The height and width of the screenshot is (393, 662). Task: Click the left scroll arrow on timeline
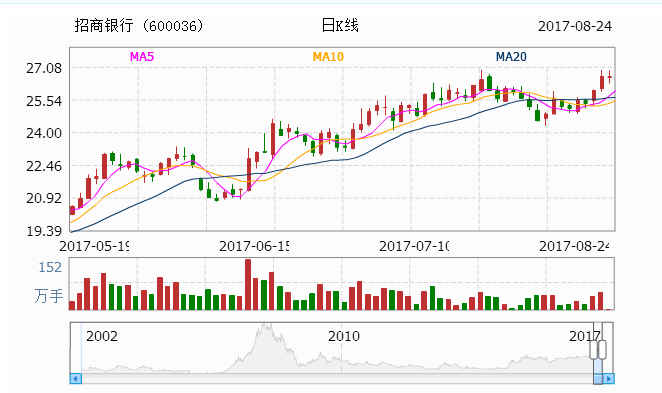(76, 379)
